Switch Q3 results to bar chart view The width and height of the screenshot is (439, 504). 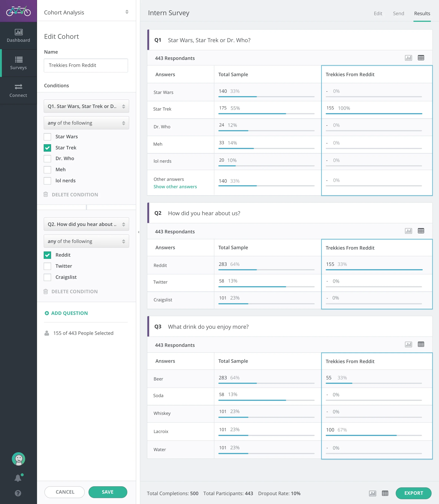[408, 344]
